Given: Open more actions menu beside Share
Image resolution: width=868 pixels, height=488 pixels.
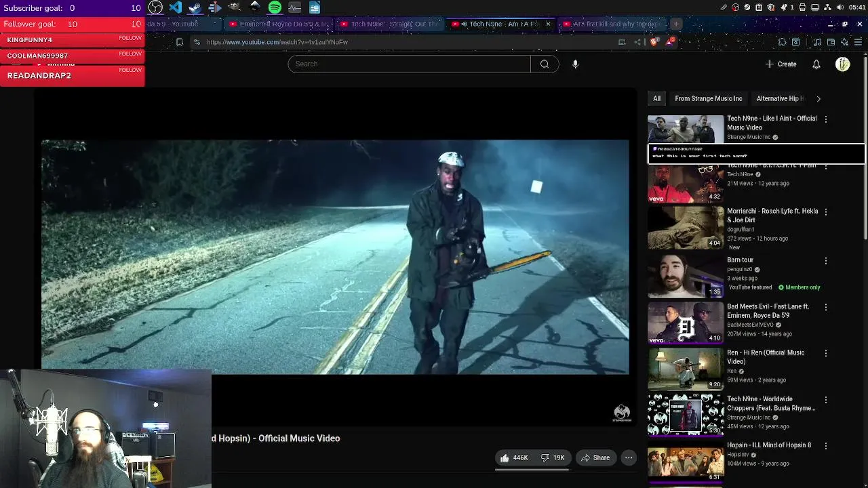Looking at the screenshot, I should [629, 457].
